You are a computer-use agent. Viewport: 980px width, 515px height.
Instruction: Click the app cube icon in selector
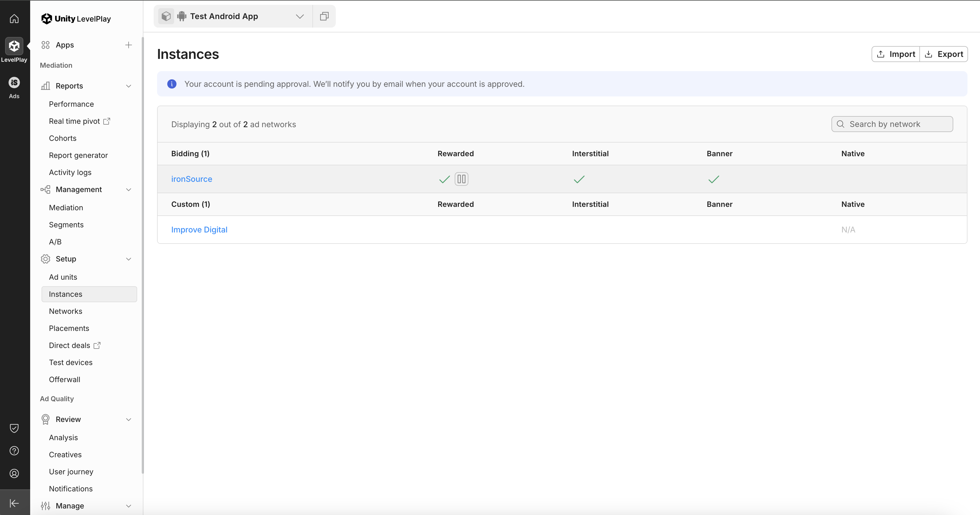pyautogui.click(x=166, y=16)
